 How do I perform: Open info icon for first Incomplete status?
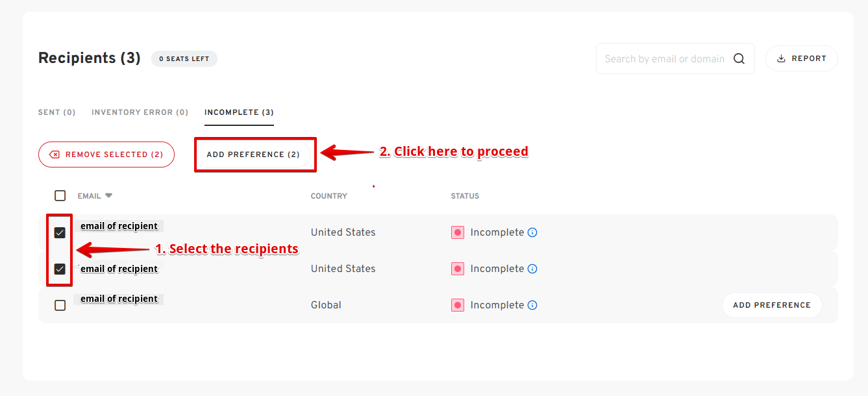coord(532,232)
